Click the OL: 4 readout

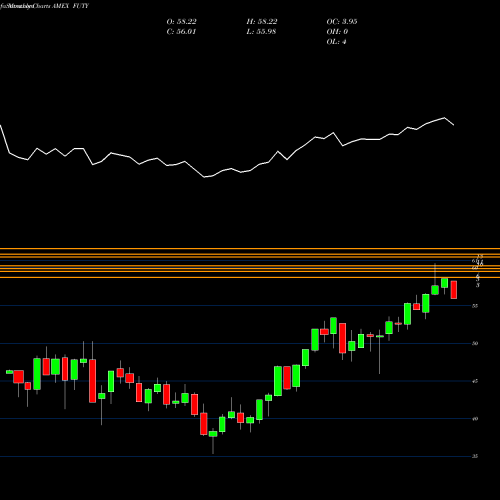(x=336, y=42)
